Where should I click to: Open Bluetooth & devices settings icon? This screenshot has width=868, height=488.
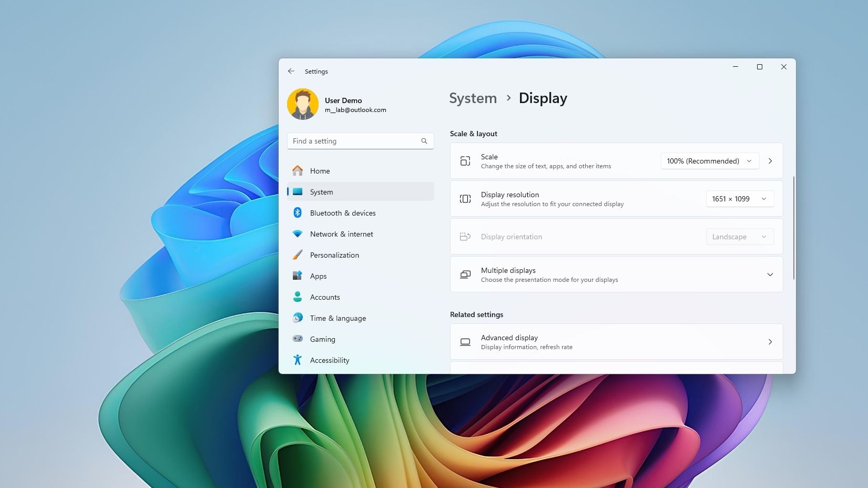click(x=298, y=212)
